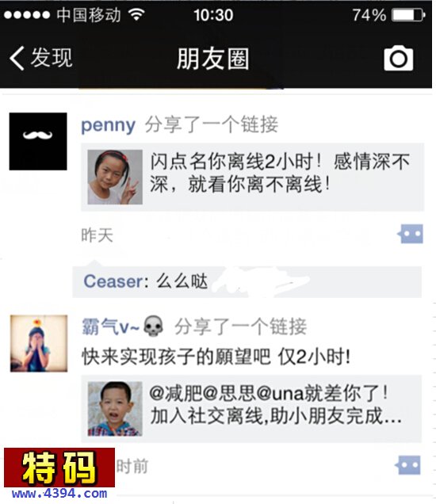Viewport: 436px width, 504px height.
Task: Tap the battery indicator in status bar
Action: [409, 15]
